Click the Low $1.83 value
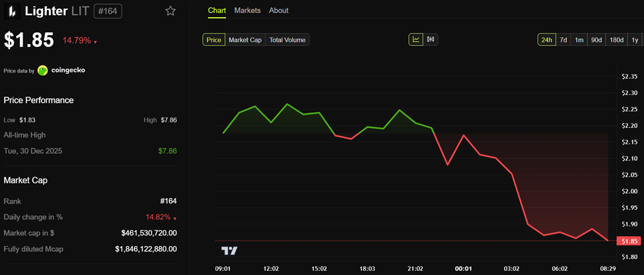 pos(27,120)
